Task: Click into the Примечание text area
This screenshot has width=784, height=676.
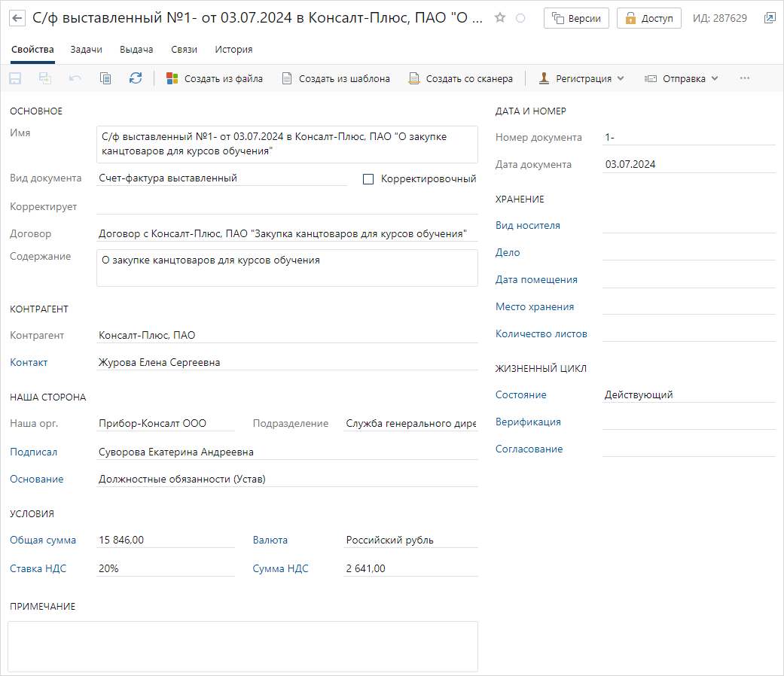Action: (243, 646)
